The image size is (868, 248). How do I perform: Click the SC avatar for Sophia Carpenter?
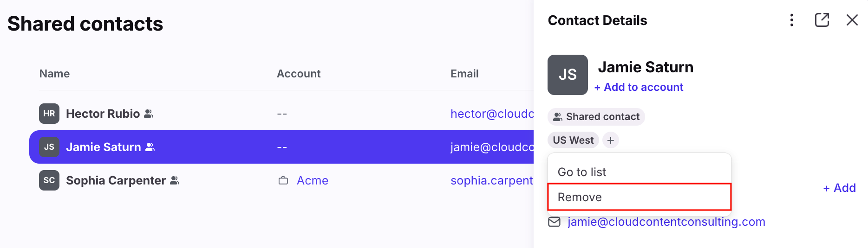click(49, 180)
